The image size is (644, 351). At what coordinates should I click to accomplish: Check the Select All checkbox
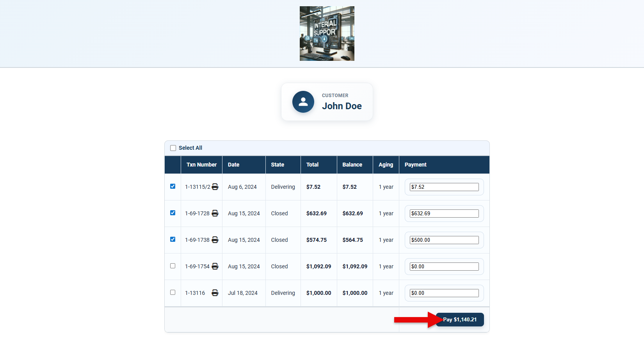(173, 148)
